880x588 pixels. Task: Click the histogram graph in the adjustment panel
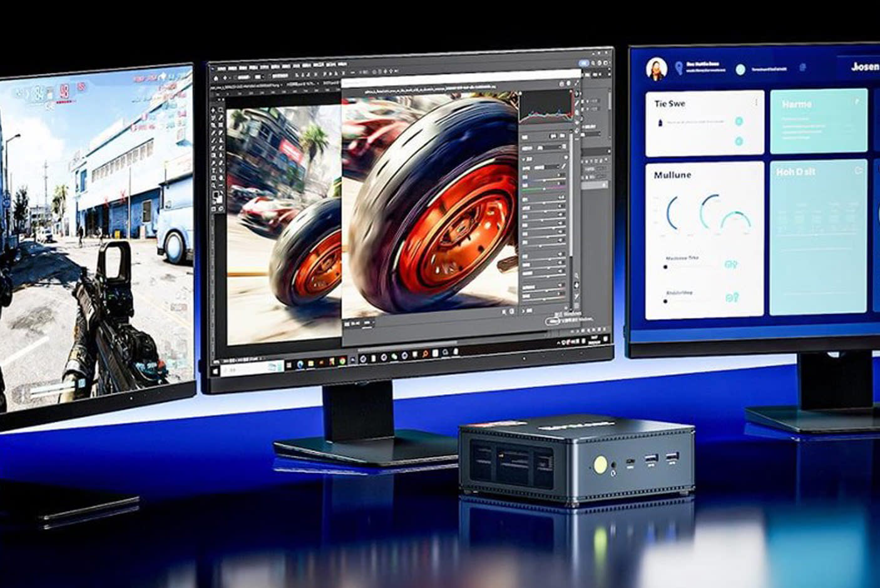click(545, 107)
